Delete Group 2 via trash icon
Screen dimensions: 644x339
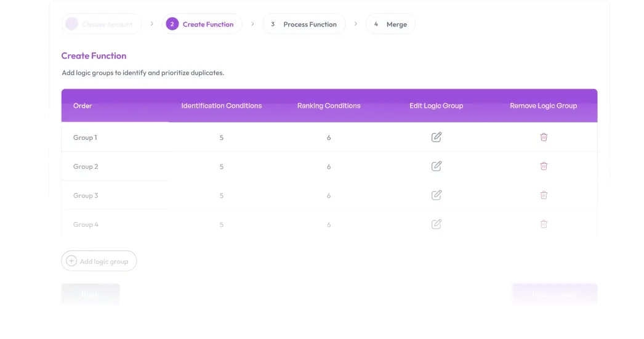[x=544, y=166]
